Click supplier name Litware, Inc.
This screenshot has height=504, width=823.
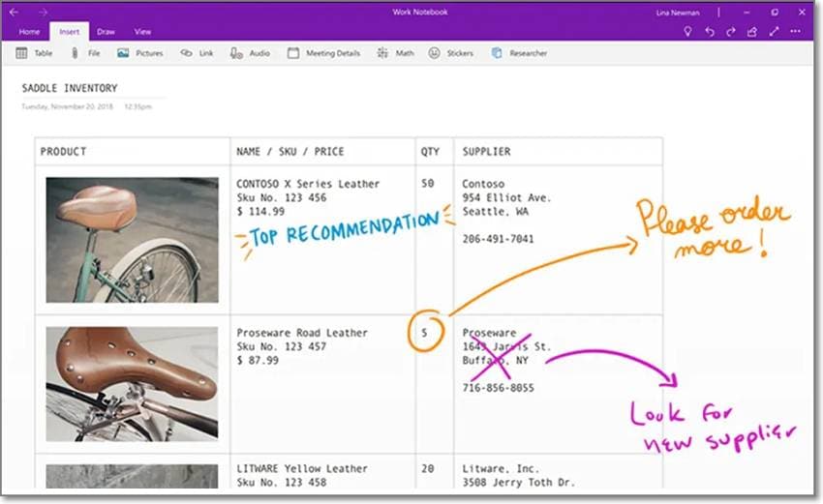pos(501,469)
